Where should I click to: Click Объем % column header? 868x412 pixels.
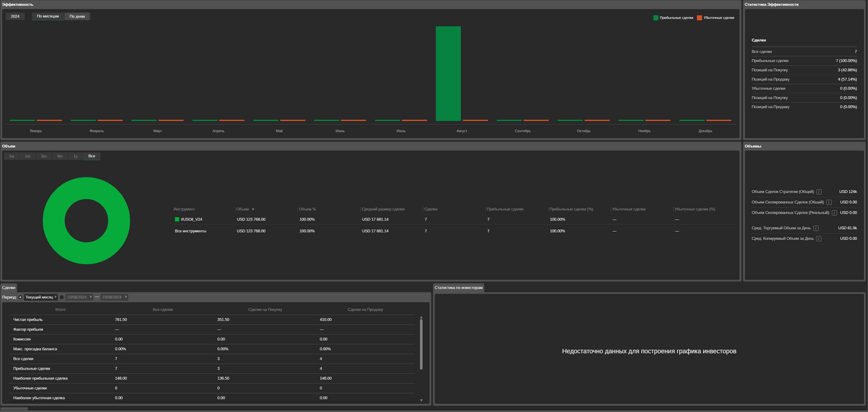308,209
